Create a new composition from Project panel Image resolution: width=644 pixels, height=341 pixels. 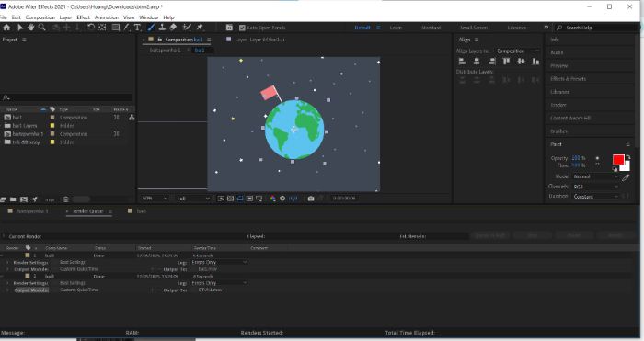coord(24,199)
